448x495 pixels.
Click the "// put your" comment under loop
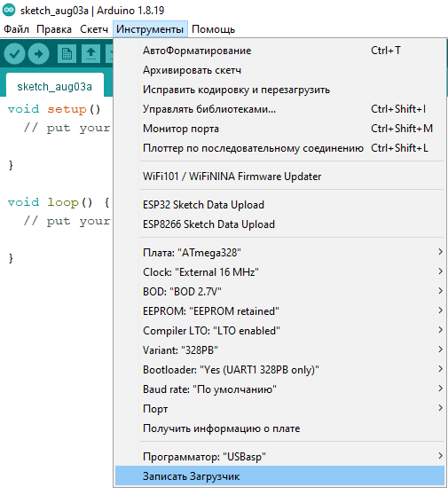point(67,221)
